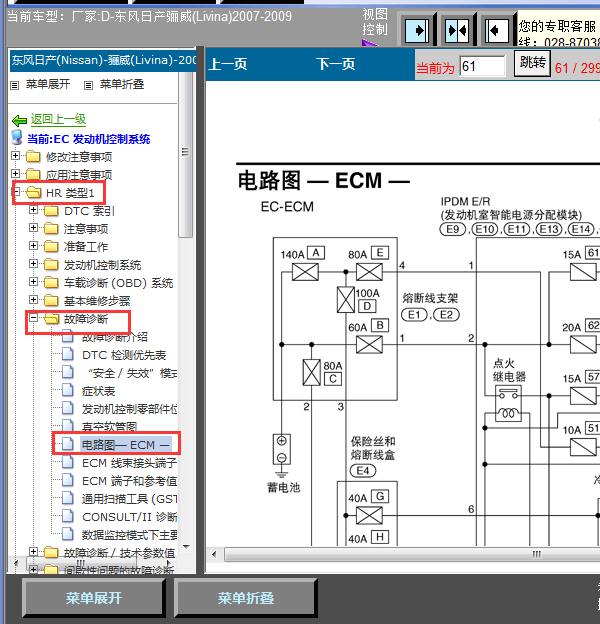Screen dimensions: 600x624
Task: Expand the 发动机控制系统 node
Action: click(33, 263)
